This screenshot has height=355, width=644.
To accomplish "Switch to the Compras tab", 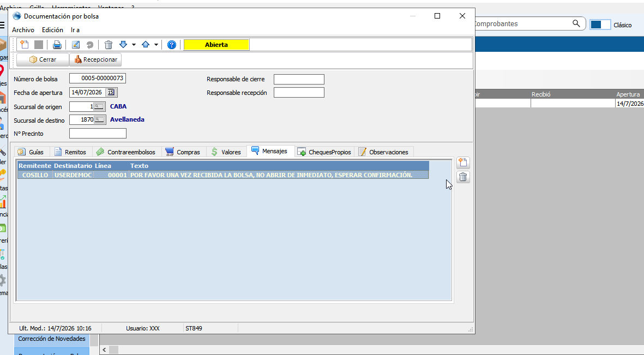I will tap(183, 152).
